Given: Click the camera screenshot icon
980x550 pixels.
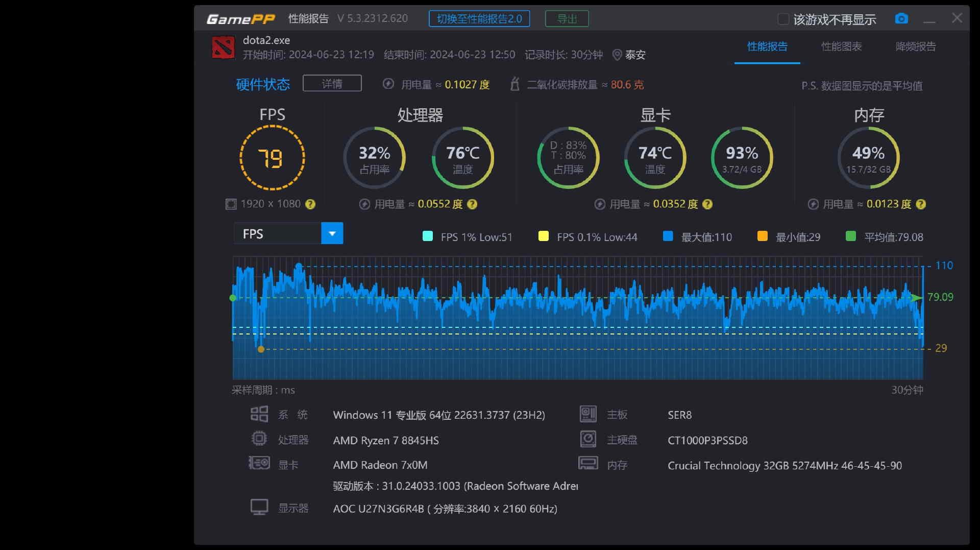Looking at the screenshot, I should (901, 19).
